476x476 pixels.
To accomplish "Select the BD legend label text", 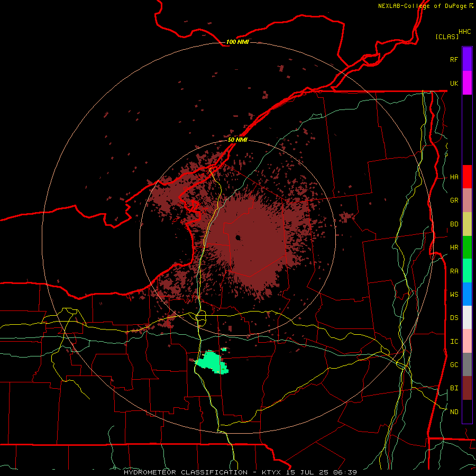I will coord(454,224).
